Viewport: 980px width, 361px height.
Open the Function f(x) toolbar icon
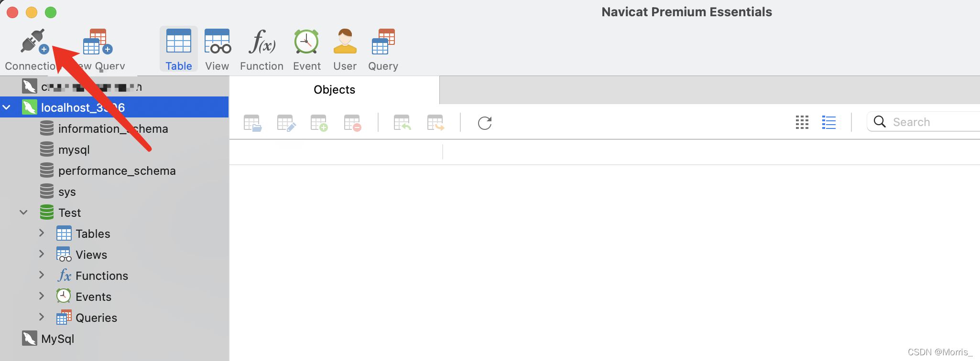pos(262,42)
